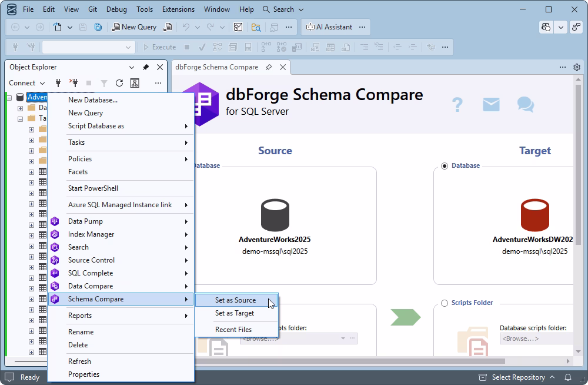Pin the Object Explorer panel
The width and height of the screenshot is (588, 385).
pyautogui.click(x=146, y=67)
